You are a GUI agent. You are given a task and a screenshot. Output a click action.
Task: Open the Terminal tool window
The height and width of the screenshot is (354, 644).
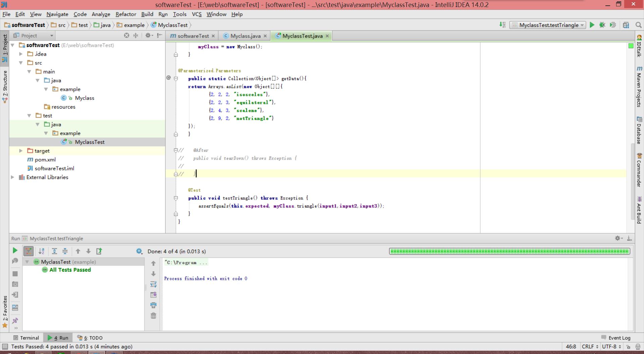[26, 338]
